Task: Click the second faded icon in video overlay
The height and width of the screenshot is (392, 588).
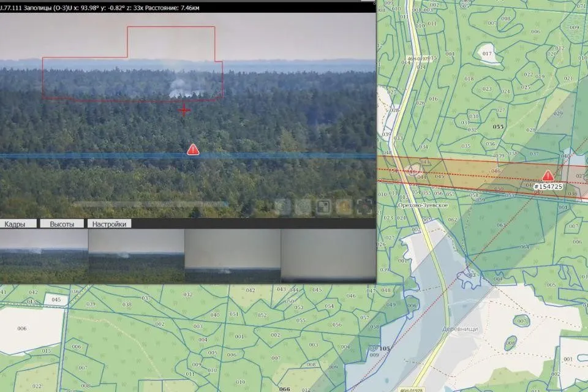Action: click(302, 207)
